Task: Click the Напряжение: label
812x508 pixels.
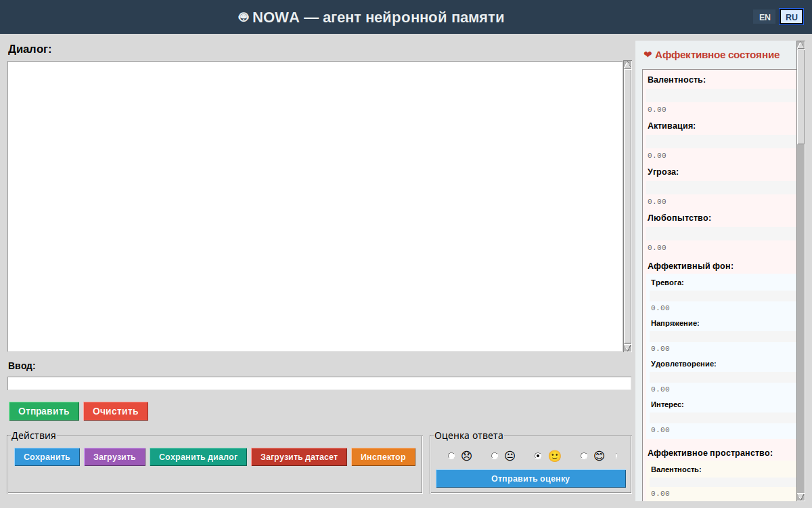Action: click(x=675, y=324)
